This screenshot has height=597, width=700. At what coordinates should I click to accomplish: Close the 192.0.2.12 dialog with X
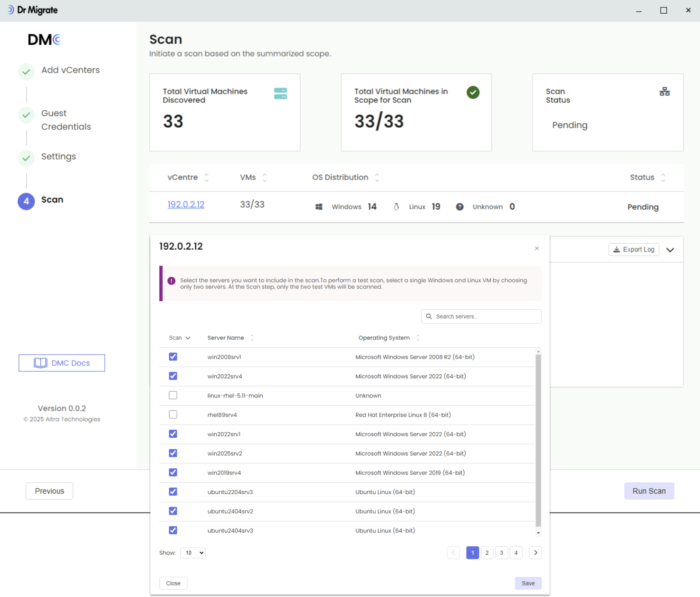click(537, 248)
